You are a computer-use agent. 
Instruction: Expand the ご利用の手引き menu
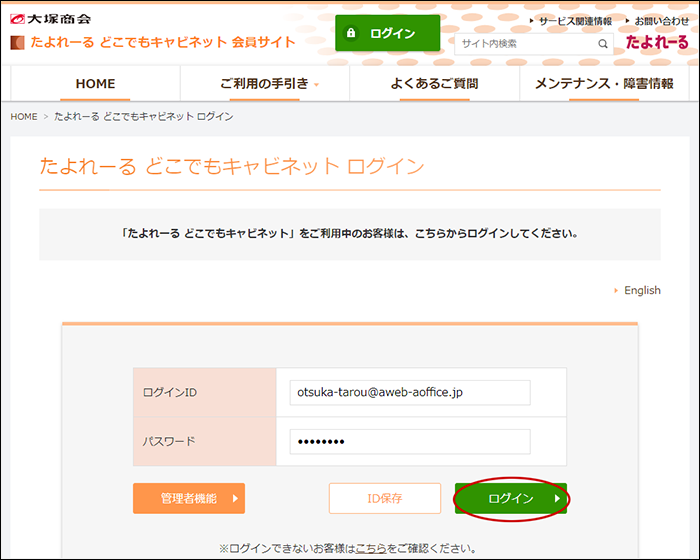click(265, 84)
